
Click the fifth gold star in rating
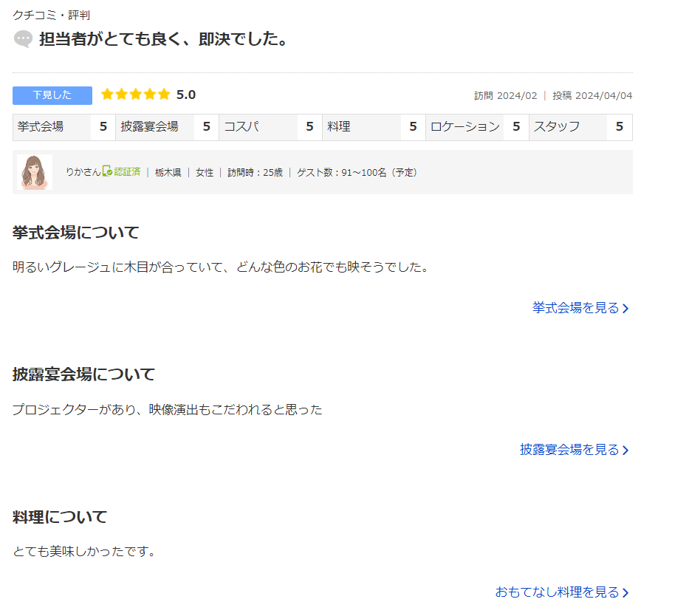(164, 95)
